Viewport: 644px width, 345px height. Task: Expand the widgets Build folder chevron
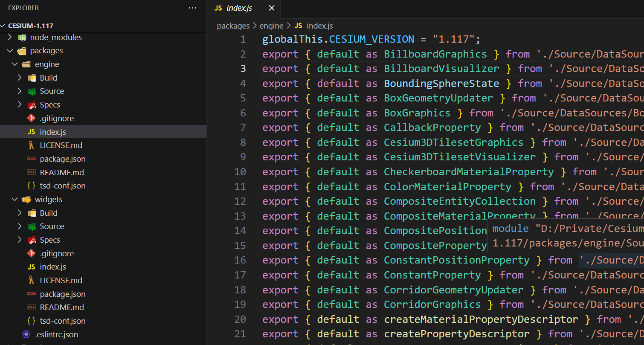[20, 213]
